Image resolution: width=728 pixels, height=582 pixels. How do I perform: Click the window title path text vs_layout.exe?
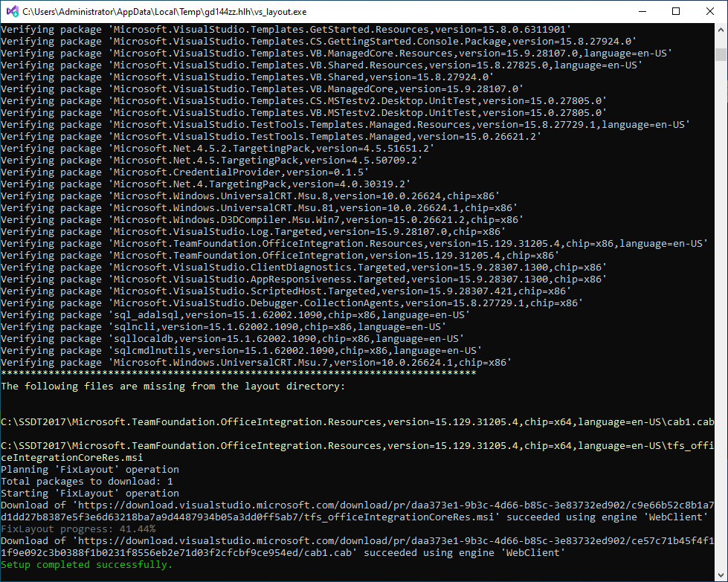coord(164,12)
